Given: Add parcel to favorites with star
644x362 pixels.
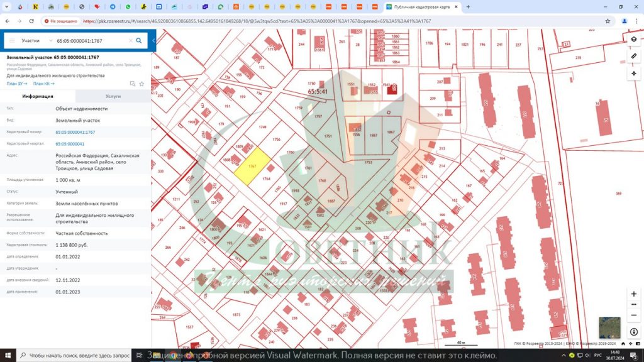Looking at the screenshot, I should (x=142, y=84).
